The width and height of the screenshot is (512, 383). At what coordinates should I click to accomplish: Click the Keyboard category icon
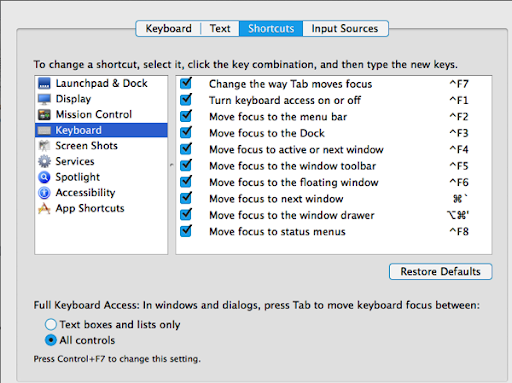(x=44, y=130)
